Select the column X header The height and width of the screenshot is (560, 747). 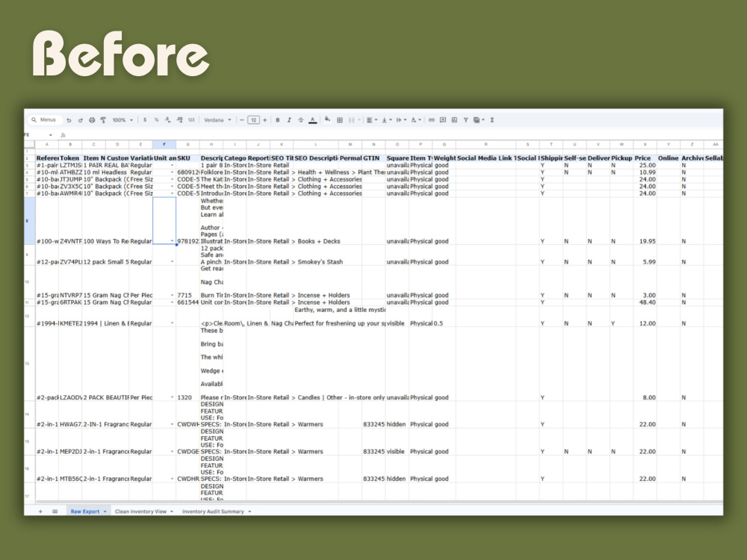(x=645, y=144)
